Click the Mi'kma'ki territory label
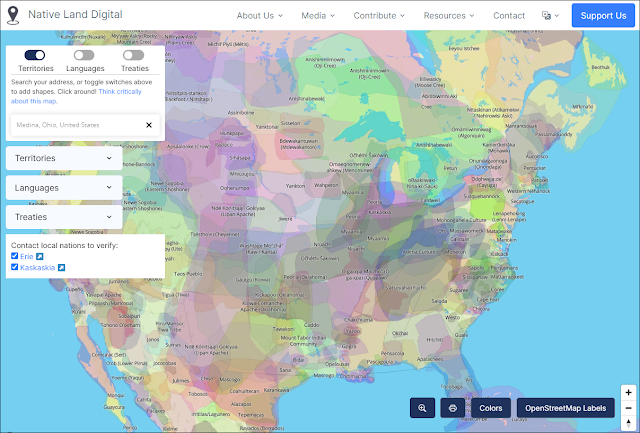Image resolution: width=640 pixels, height=433 pixels. pyautogui.click(x=582, y=107)
